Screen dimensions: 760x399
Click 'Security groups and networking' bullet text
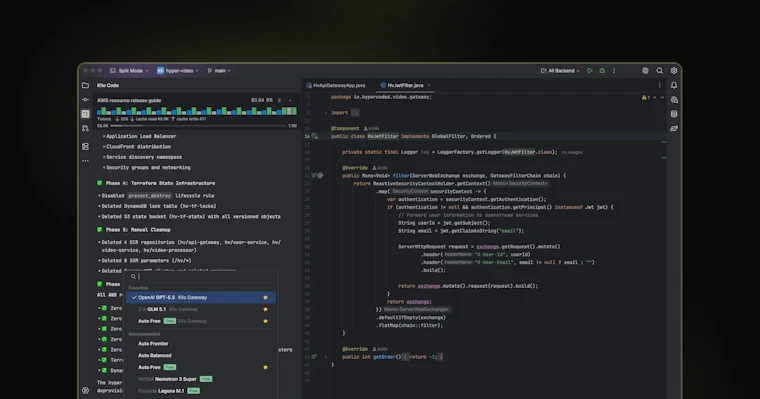coord(148,167)
